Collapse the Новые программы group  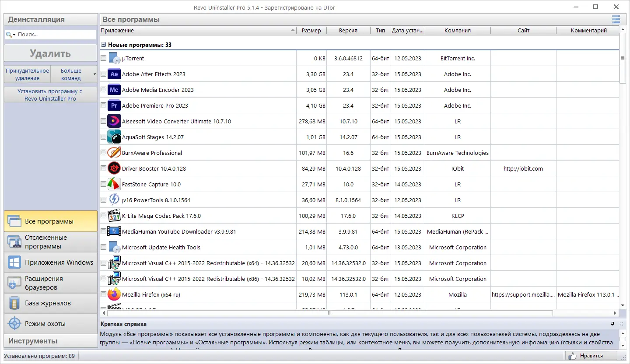coord(104,45)
